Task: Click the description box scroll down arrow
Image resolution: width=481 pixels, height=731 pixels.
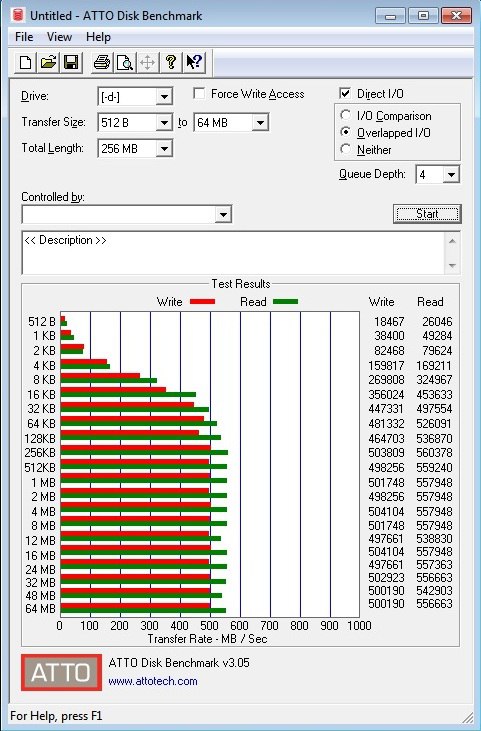Action: click(x=452, y=266)
